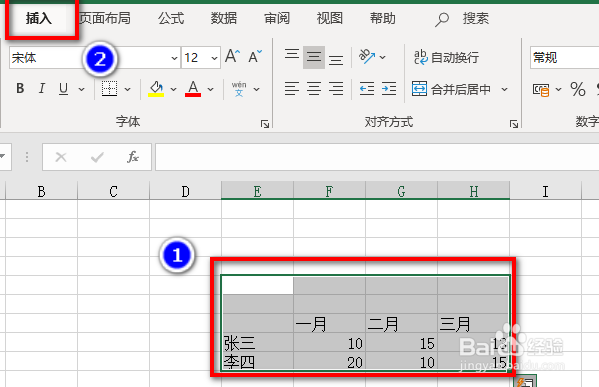Click the cell containing 李四
Image resolution: width=599 pixels, height=387 pixels.
pyautogui.click(x=257, y=361)
